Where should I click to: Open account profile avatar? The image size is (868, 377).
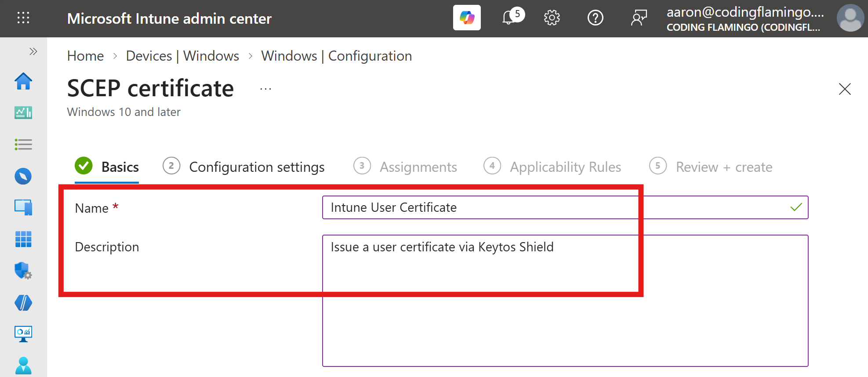tap(850, 18)
